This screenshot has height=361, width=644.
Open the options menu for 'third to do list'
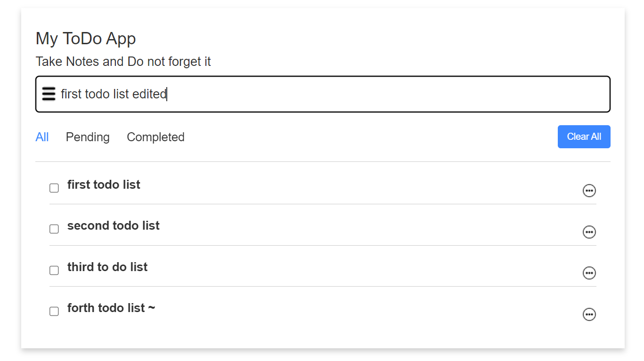click(589, 273)
